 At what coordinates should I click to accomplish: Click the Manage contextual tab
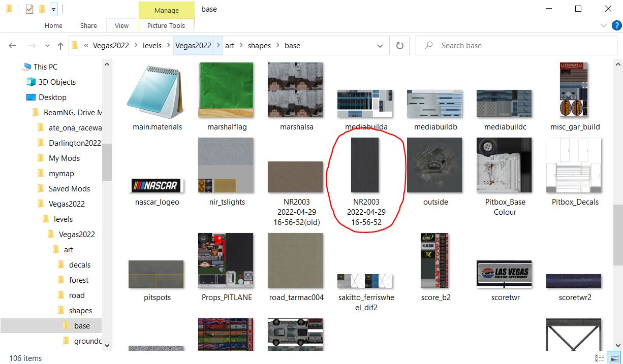(166, 10)
